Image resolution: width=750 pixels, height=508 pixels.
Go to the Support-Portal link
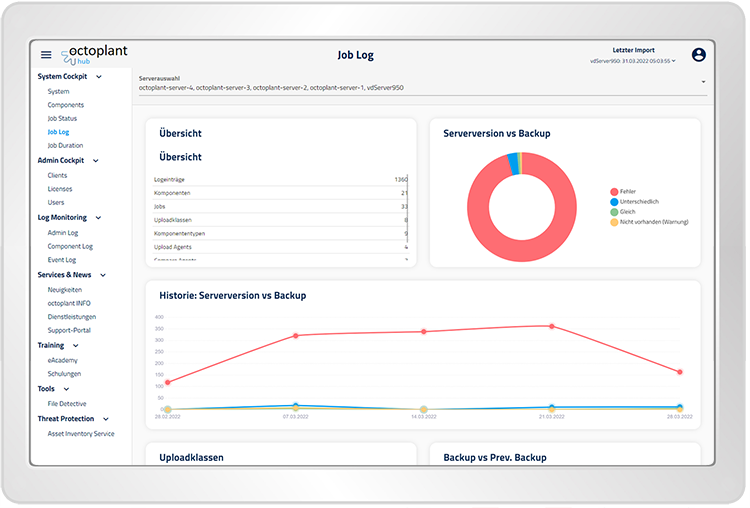(69, 330)
